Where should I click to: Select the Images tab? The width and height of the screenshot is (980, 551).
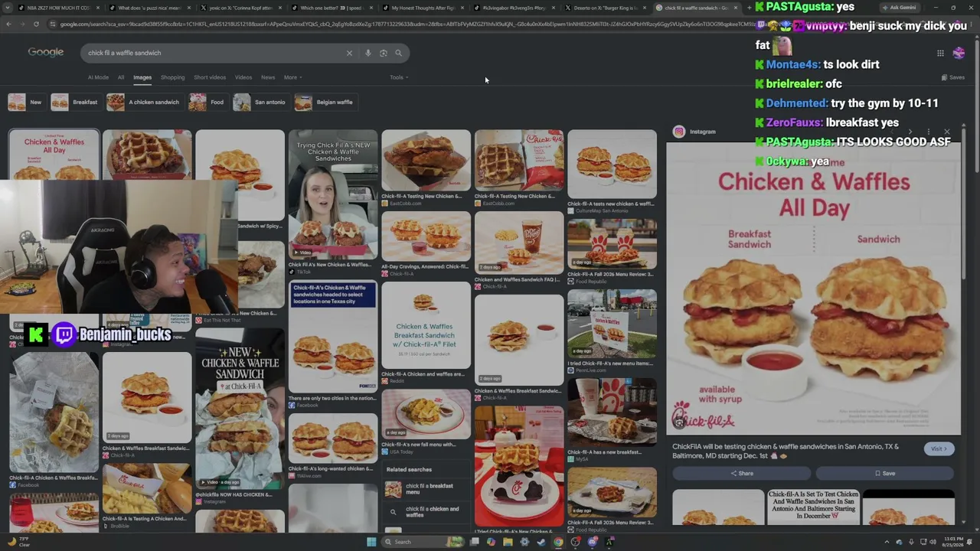pos(142,77)
